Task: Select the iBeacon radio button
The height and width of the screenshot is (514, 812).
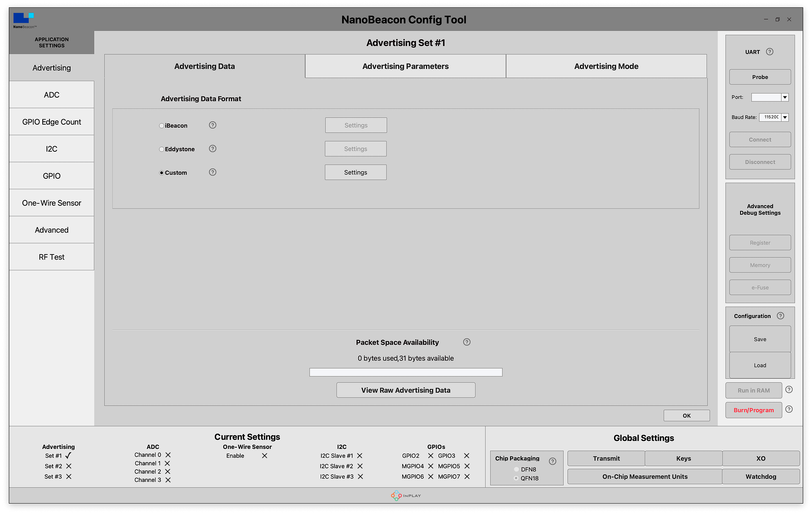Action: [x=161, y=126]
